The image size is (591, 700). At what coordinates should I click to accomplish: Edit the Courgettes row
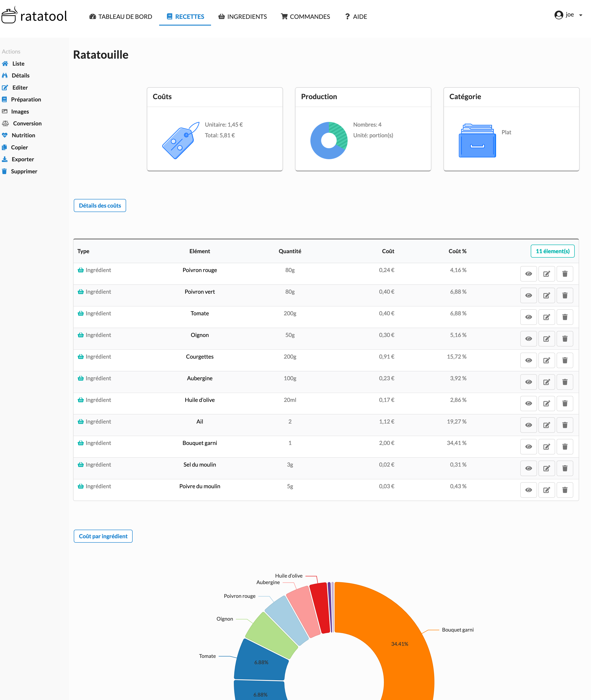546,360
